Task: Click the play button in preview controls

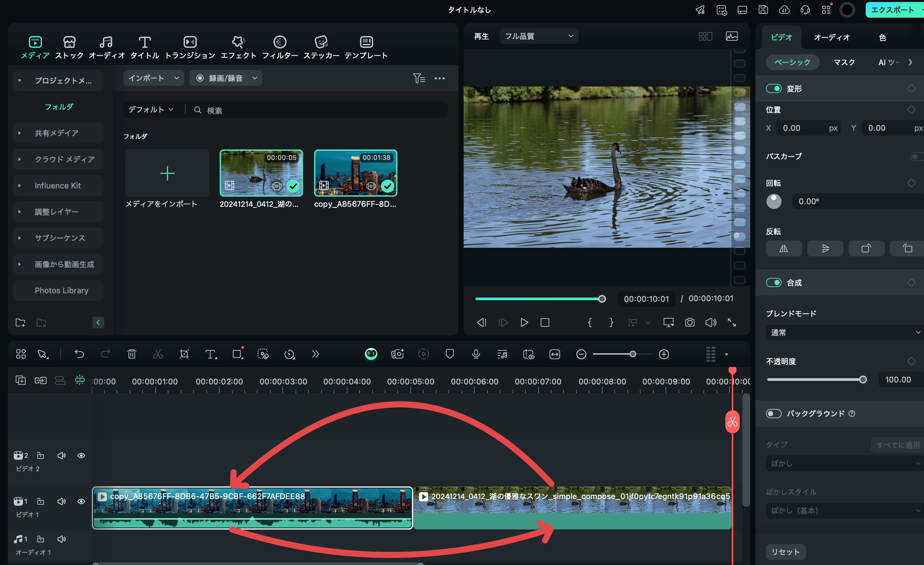Action: [524, 322]
